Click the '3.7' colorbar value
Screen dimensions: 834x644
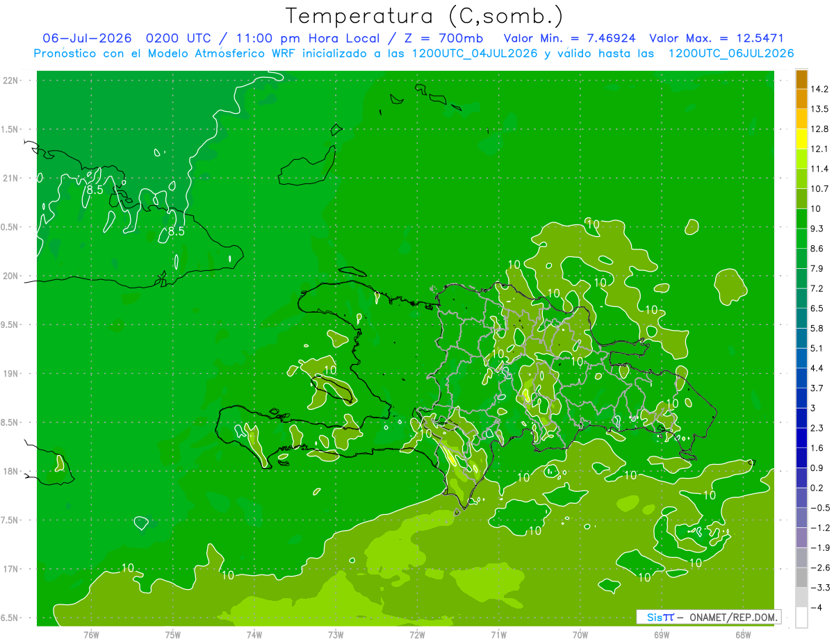817,388
